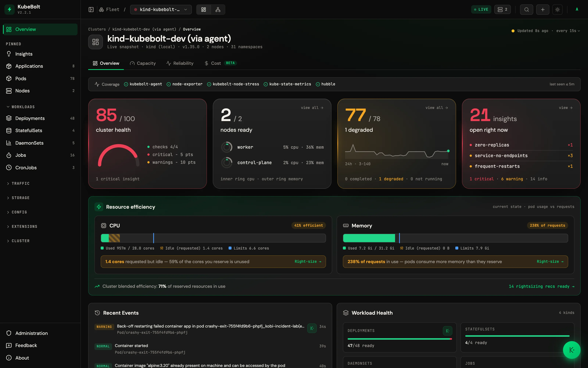Ask Kobi about Deployments health
Screen dimensions: 588x368
tap(447, 331)
